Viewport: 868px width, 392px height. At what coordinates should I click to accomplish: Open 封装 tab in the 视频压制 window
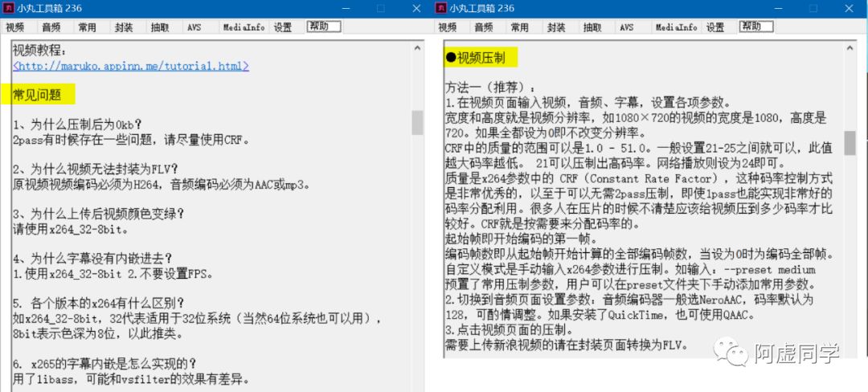[x=556, y=27]
